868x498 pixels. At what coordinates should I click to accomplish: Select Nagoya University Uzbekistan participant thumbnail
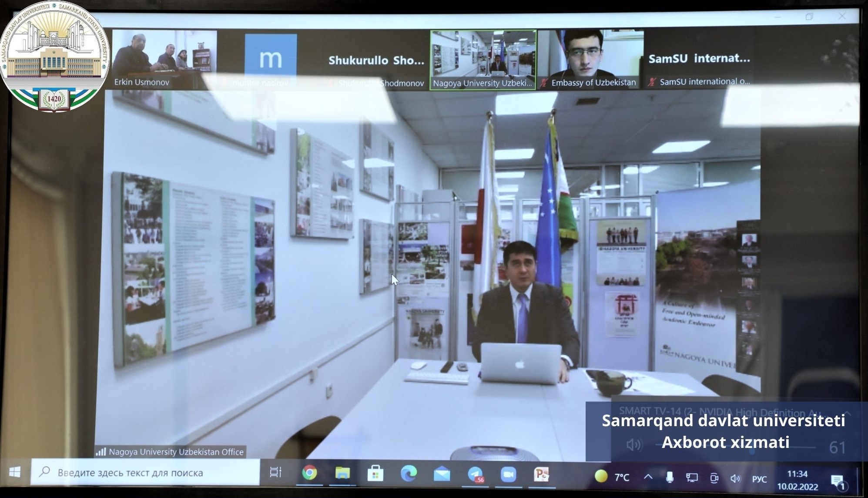[483, 60]
